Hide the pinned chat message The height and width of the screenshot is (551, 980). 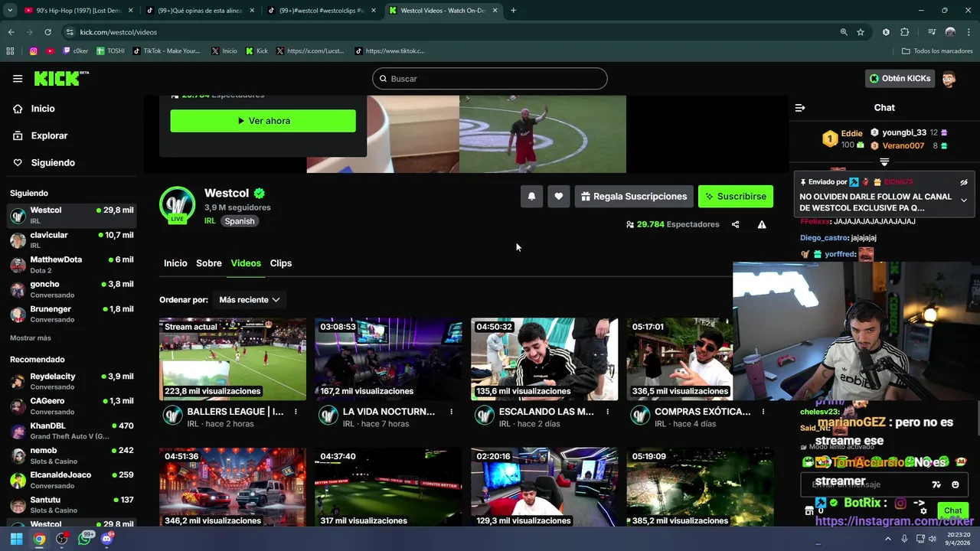pyautogui.click(x=964, y=183)
